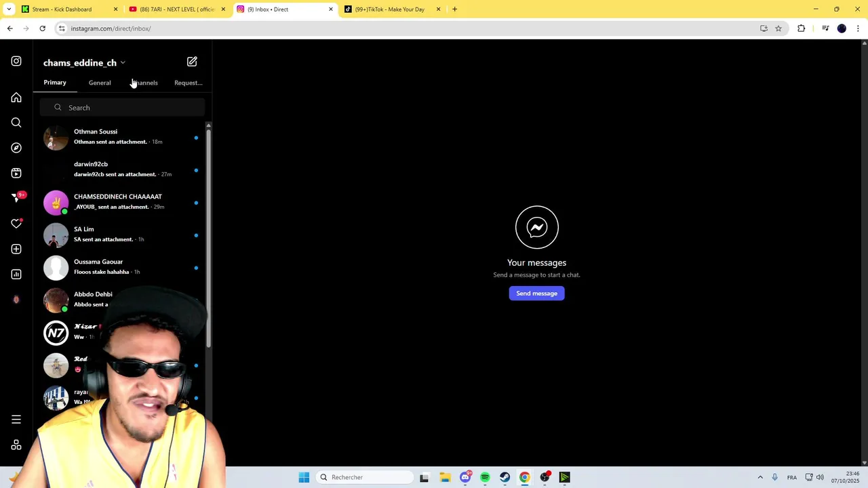Open the Chrome tab search dropdown arrow

click(9, 9)
